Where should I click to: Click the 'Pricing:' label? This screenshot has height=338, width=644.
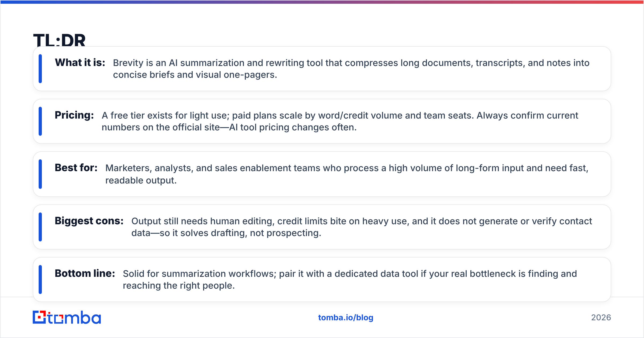[74, 115]
